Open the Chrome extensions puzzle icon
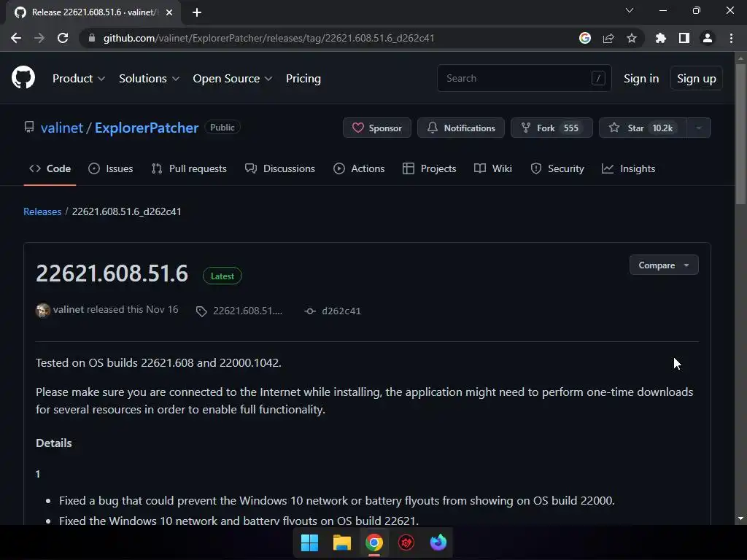 click(661, 38)
